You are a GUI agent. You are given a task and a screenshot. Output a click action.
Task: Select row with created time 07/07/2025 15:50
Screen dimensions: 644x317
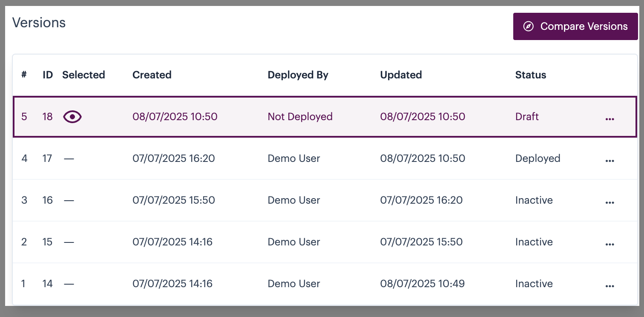click(x=173, y=200)
